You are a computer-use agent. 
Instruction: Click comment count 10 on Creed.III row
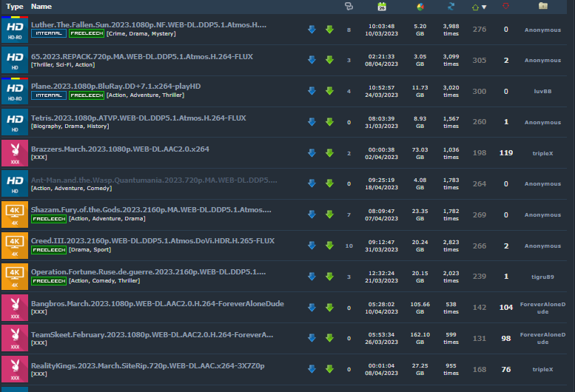click(x=349, y=246)
